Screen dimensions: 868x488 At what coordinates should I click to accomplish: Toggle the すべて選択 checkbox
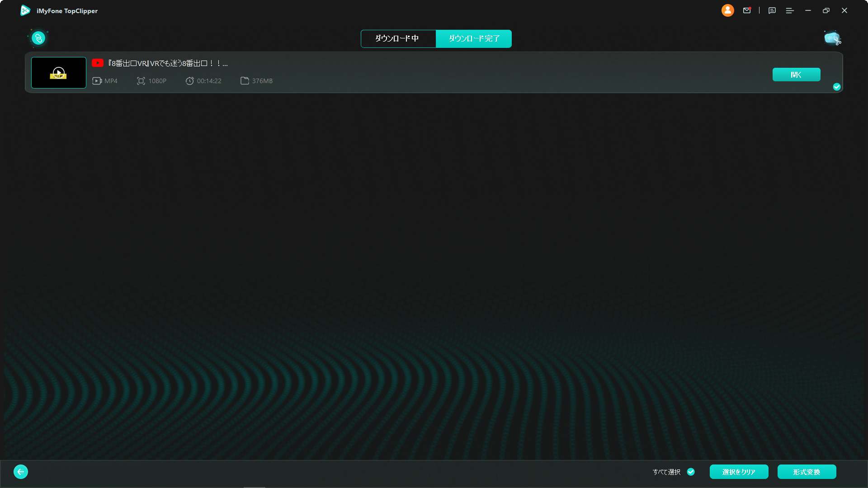click(x=691, y=472)
